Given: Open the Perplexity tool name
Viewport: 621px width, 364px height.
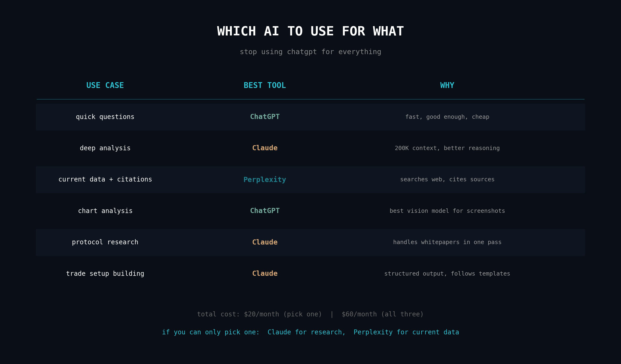Looking at the screenshot, I should coord(265,179).
